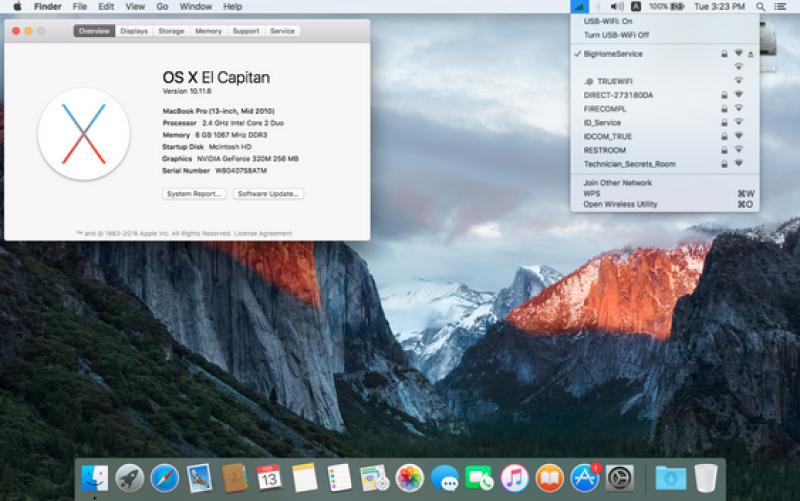This screenshot has height=501, width=800.
Task: Open the Help menu
Action: tap(233, 7)
